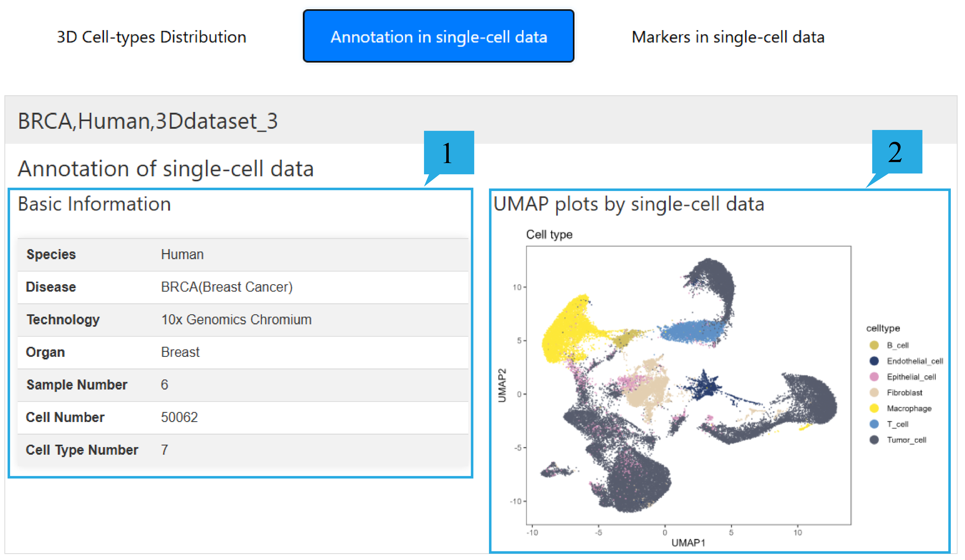The width and height of the screenshot is (965, 560).
Task: Click the BRCA,Human,3Ddataset_3 header
Action: 148,121
